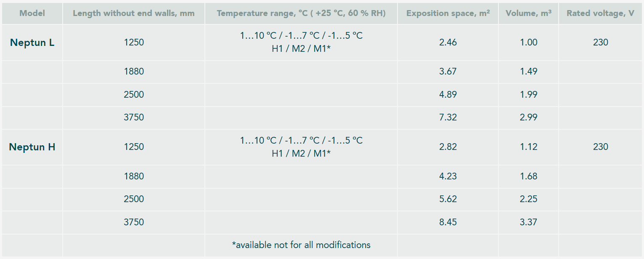Click the 7.32 exposition space value
The height and width of the screenshot is (259, 644).
tap(448, 117)
